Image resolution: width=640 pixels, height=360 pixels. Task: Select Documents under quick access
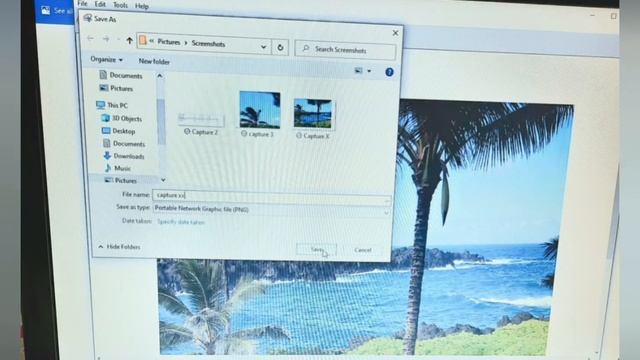121,75
